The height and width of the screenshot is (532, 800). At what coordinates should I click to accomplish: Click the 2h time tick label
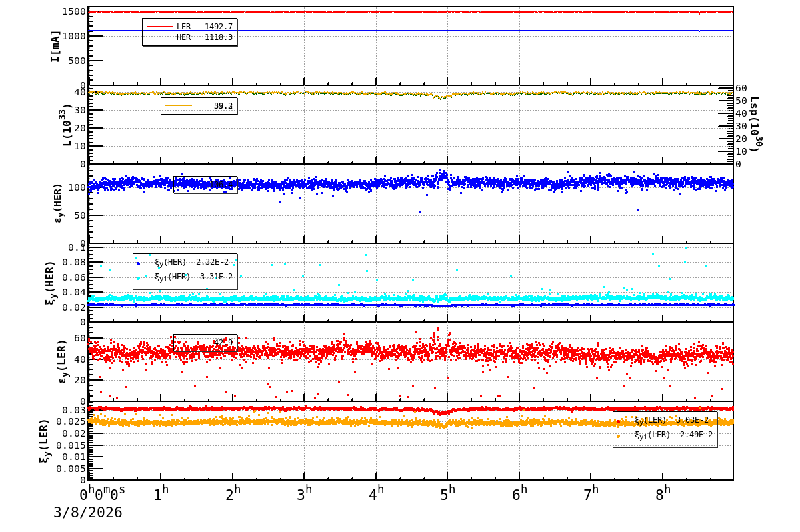233,494
